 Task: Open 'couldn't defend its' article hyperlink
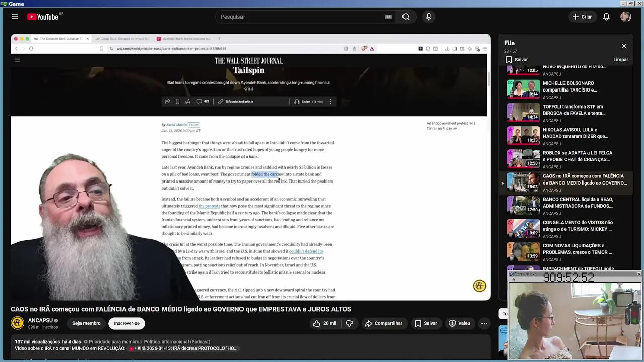[x=306, y=251]
